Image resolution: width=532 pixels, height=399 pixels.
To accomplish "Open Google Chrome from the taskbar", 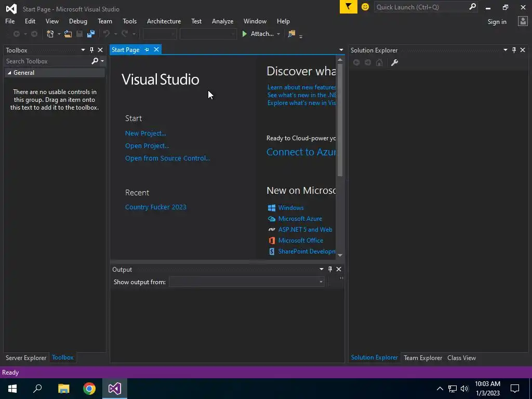I will click(x=89, y=389).
